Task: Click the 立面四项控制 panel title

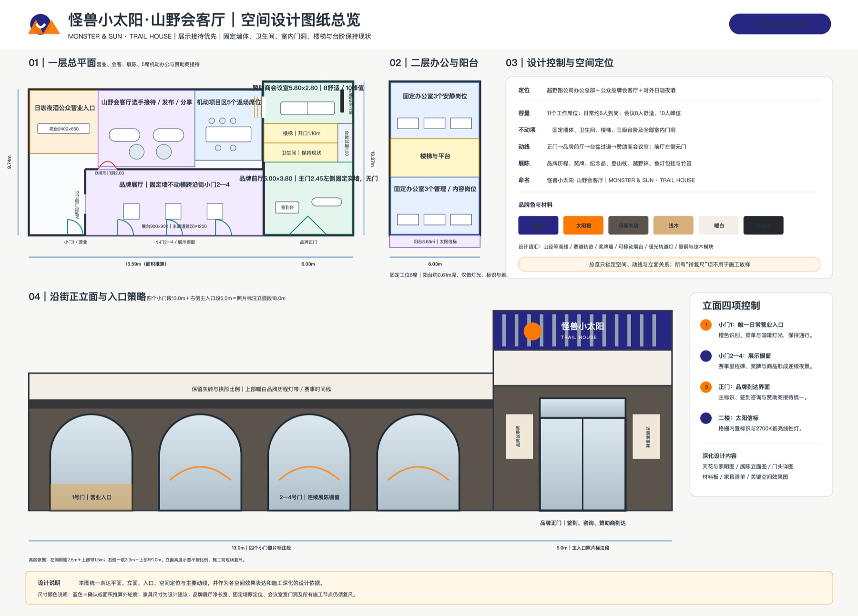Action: [731, 305]
